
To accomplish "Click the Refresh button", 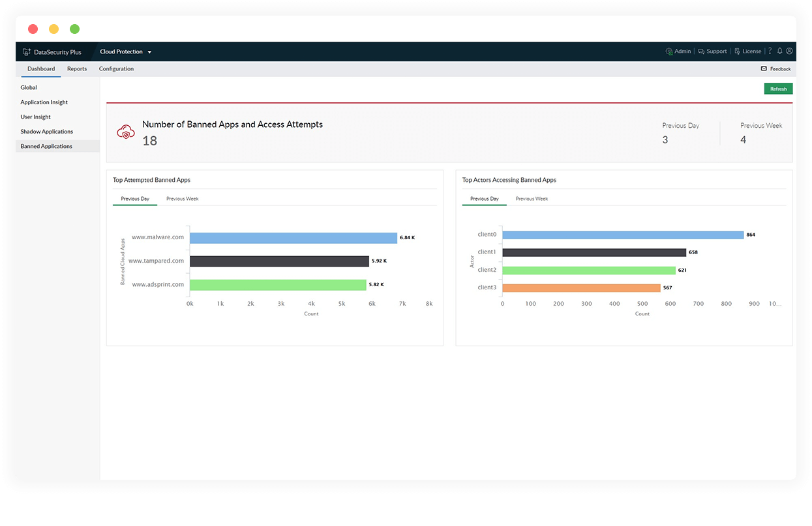I will pyautogui.click(x=778, y=88).
